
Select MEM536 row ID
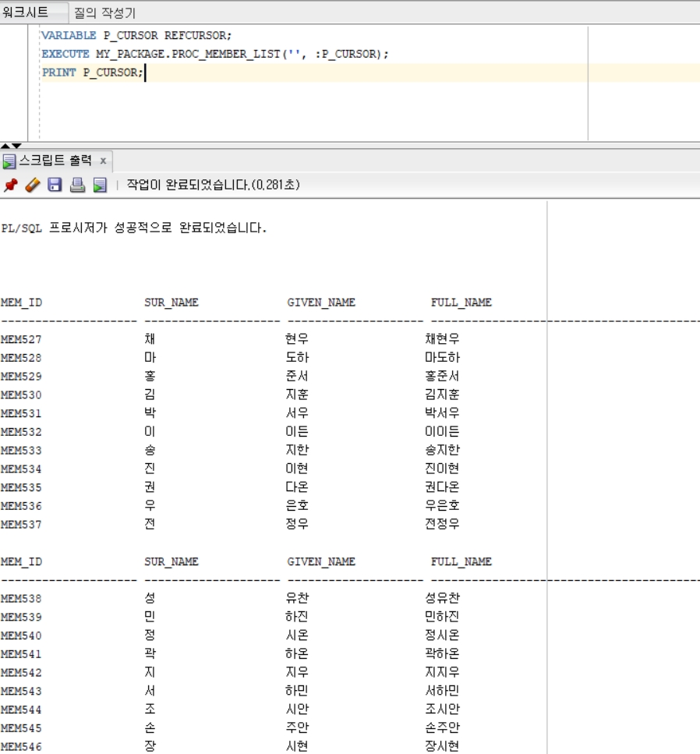point(21,506)
